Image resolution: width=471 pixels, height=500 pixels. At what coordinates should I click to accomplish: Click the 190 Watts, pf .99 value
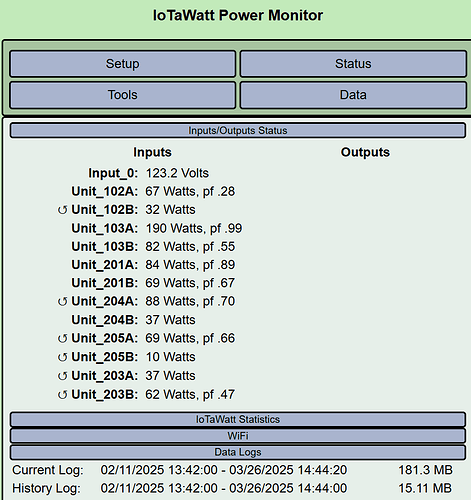pos(194,229)
